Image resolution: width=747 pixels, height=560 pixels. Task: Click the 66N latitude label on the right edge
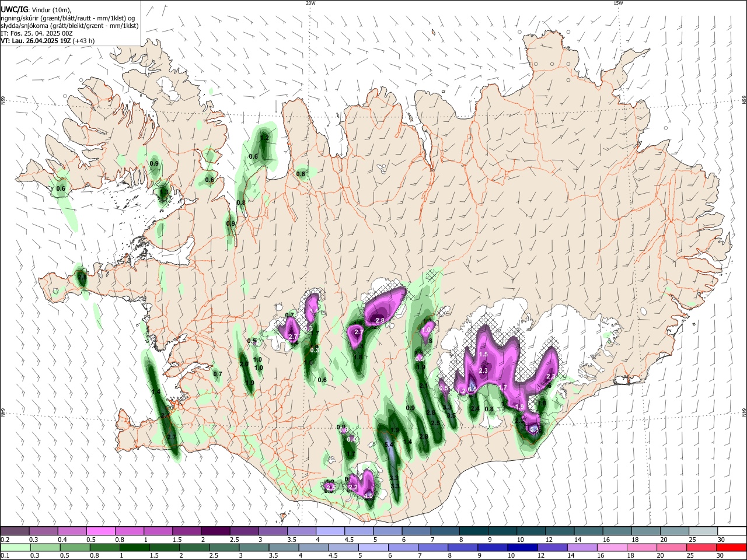744,100
